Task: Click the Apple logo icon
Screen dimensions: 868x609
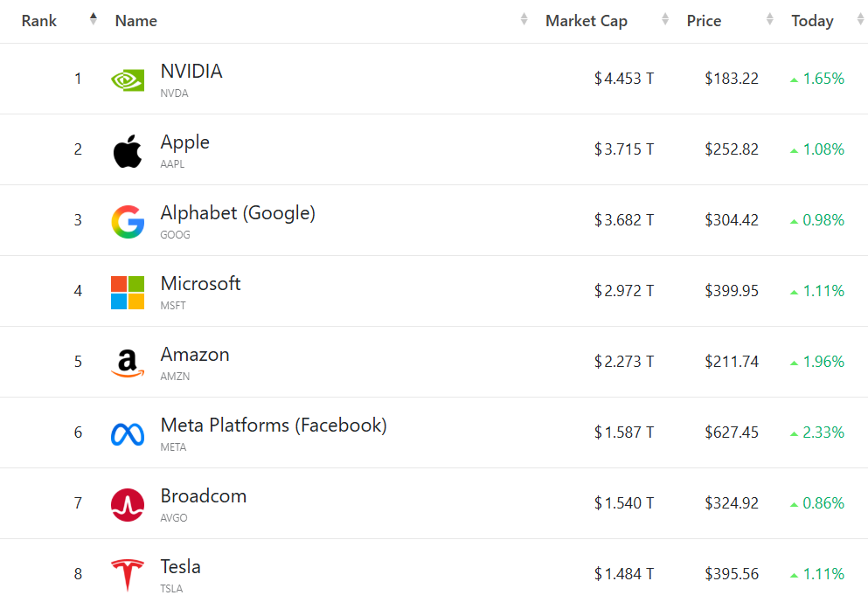Action: point(128,151)
